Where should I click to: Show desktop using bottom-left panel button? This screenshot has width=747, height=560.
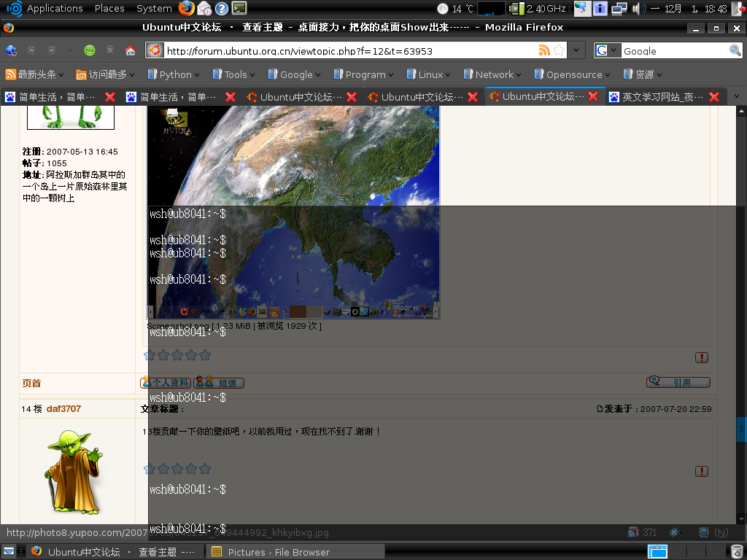click(x=9, y=551)
